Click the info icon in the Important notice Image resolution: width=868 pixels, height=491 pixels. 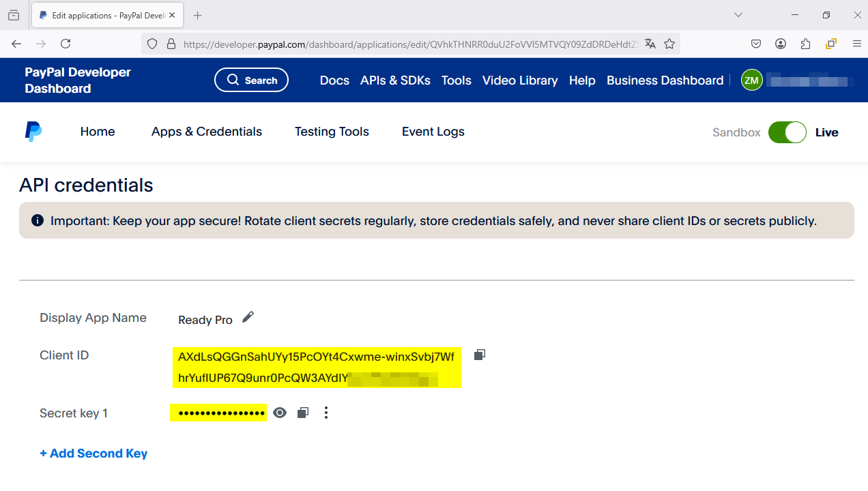tap(38, 220)
